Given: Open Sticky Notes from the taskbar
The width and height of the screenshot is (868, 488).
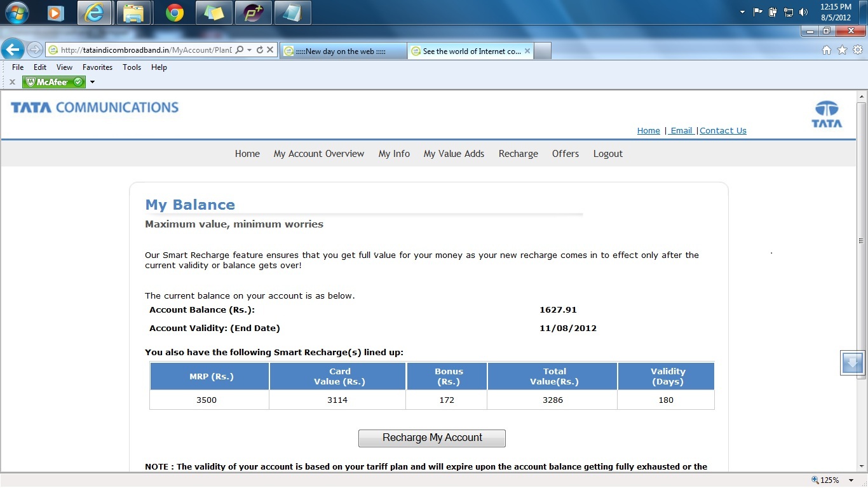Looking at the screenshot, I should click(x=214, y=13).
